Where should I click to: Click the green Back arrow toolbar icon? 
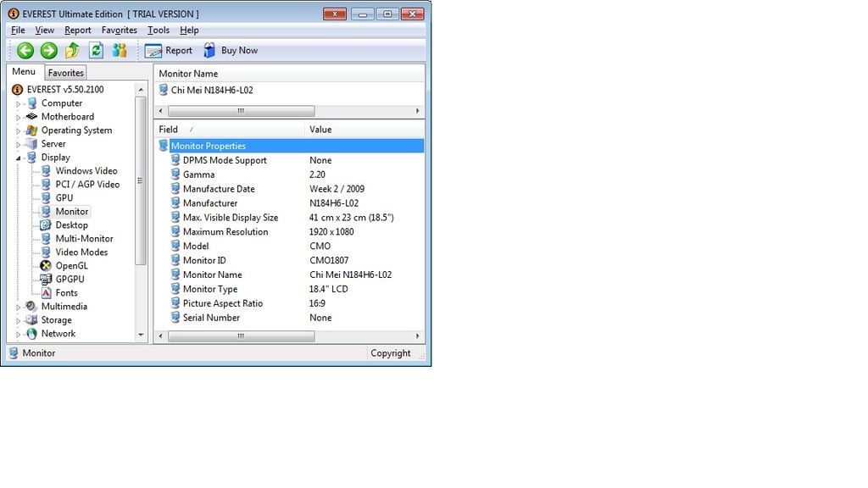[25, 50]
